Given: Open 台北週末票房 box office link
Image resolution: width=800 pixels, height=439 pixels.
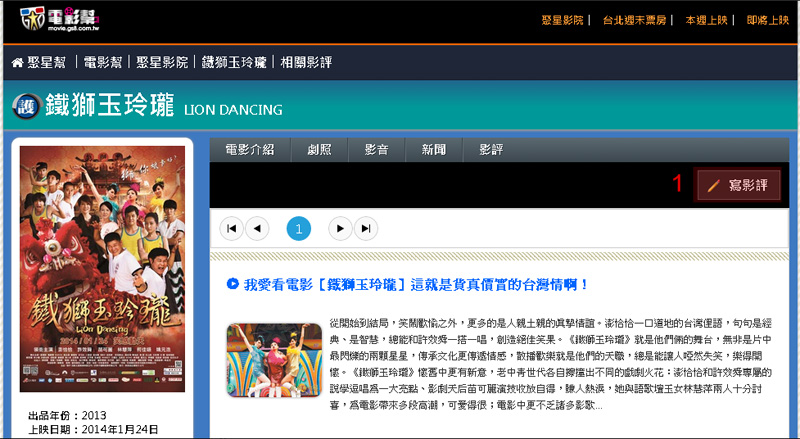Looking at the screenshot, I should coord(635,20).
